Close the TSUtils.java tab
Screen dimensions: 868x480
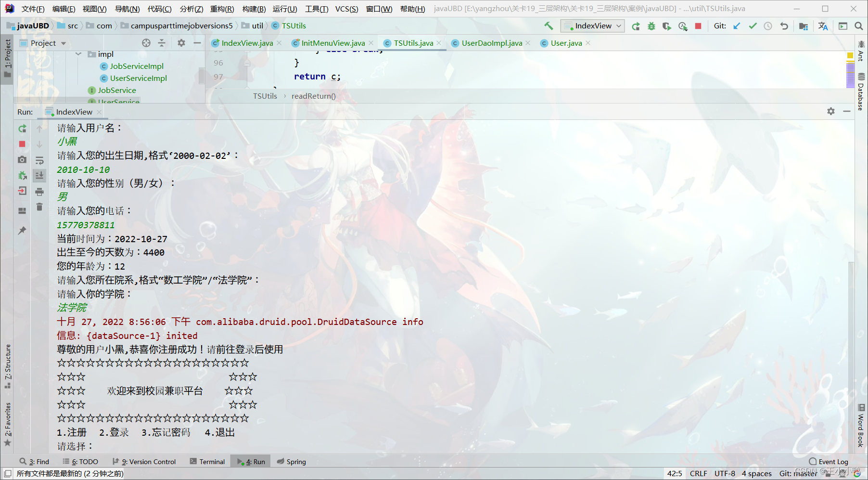(x=439, y=43)
